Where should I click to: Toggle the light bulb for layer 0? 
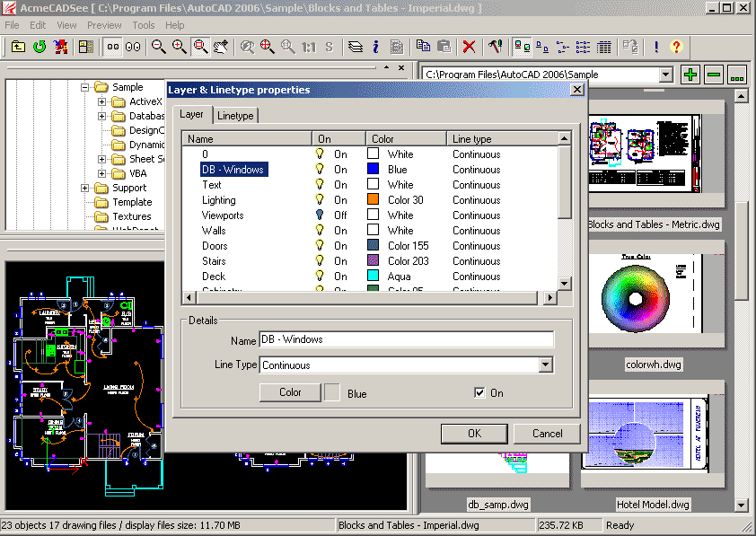click(319, 154)
